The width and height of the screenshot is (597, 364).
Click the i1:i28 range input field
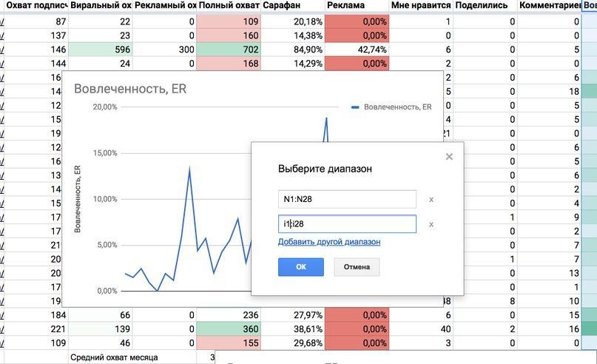pyautogui.click(x=347, y=224)
